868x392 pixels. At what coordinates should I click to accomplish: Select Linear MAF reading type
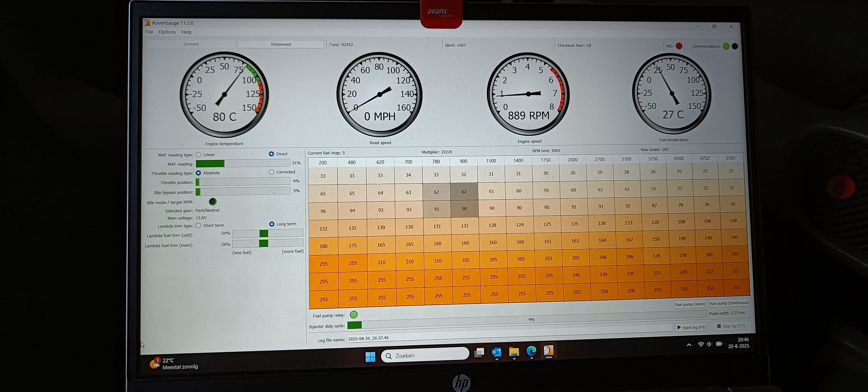point(198,154)
